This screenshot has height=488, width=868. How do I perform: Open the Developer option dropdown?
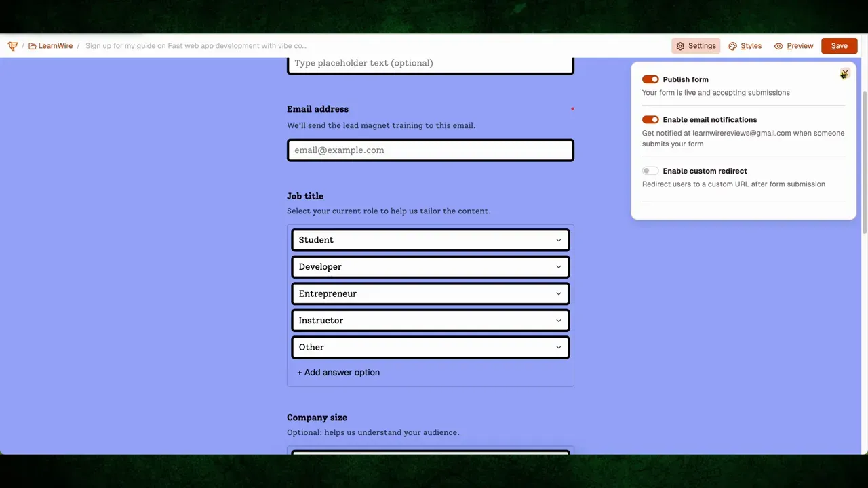point(558,266)
